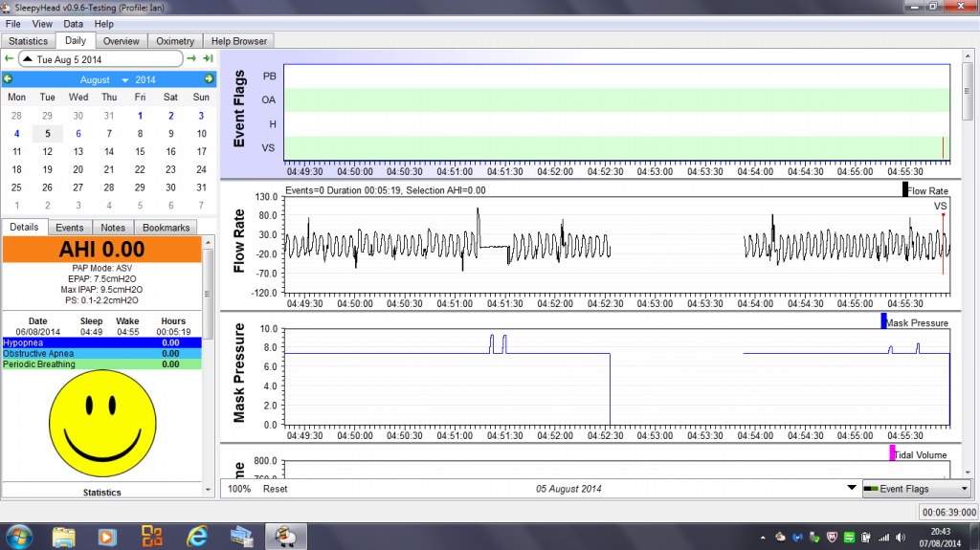Click the 00:06:39:000 status timer
The width and height of the screenshot is (980, 550).
tap(948, 512)
